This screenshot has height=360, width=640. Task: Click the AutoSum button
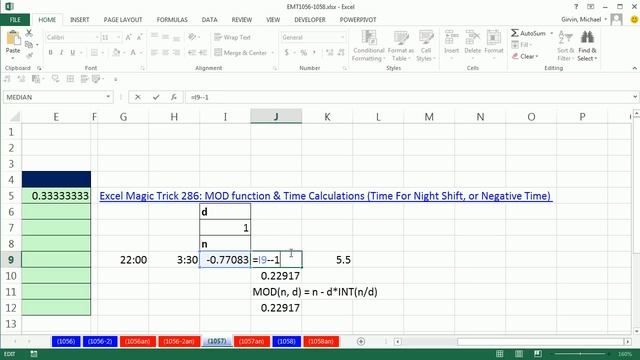[528, 33]
